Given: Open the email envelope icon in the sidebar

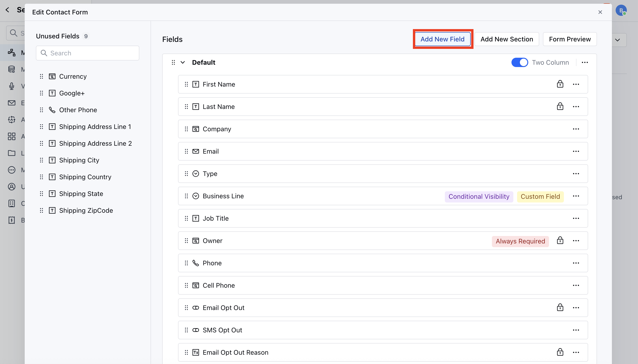Looking at the screenshot, I should click(x=12, y=103).
